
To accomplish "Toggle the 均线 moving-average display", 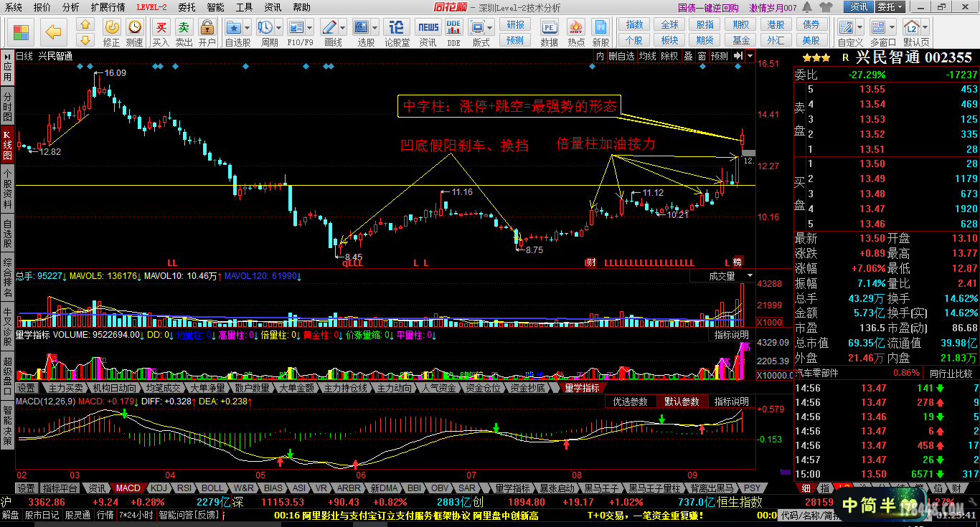I will click(x=648, y=56).
